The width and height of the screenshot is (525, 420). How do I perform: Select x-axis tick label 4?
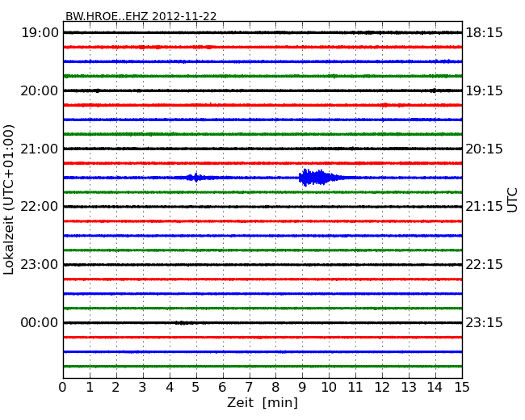(170, 387)
